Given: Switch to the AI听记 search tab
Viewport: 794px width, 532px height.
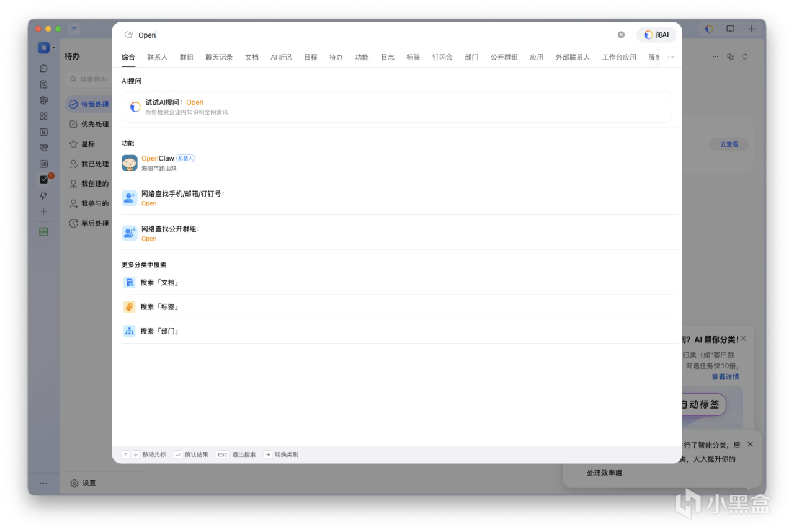Looking at the screenshot, I should click(x=281, y=57).
